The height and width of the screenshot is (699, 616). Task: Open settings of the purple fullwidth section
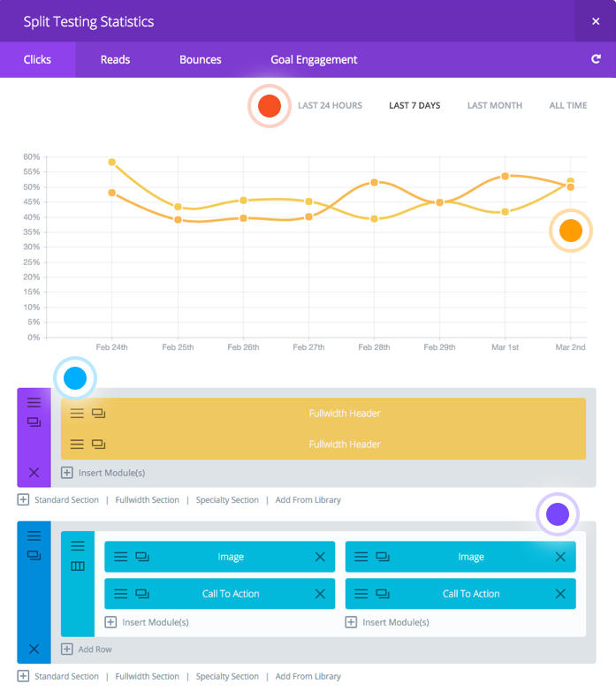(x=34, y=402)
